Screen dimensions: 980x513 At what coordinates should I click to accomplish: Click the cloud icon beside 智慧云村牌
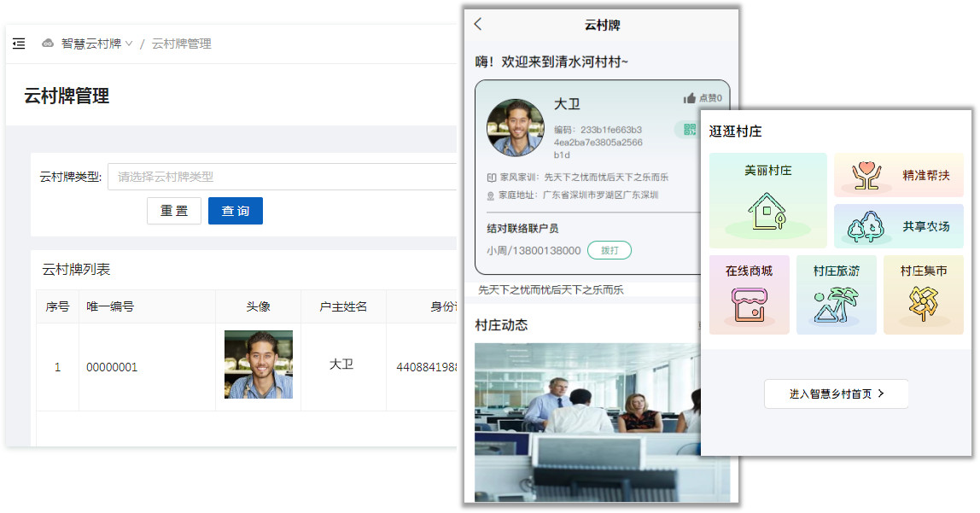[48, 44]
